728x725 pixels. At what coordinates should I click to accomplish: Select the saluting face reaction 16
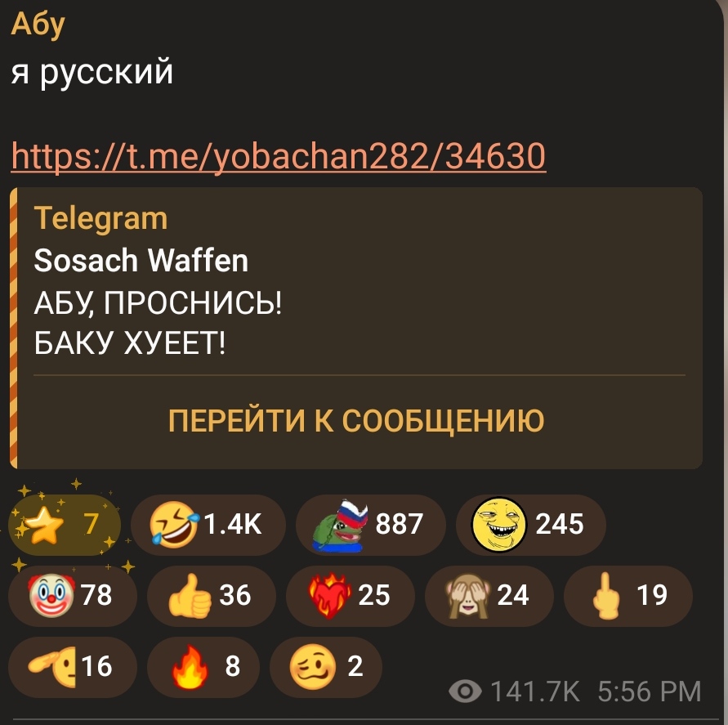pos(73,667)
